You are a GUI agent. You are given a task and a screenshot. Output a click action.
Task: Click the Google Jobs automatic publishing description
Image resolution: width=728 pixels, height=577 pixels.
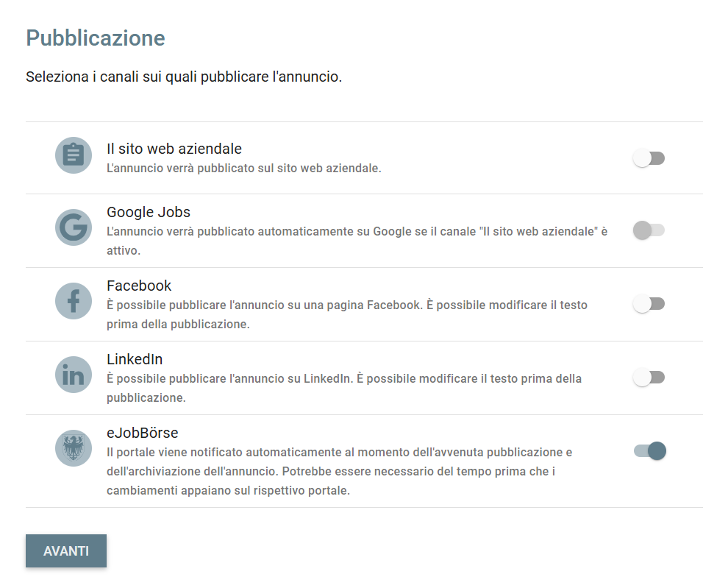click(x=357, y=241)
